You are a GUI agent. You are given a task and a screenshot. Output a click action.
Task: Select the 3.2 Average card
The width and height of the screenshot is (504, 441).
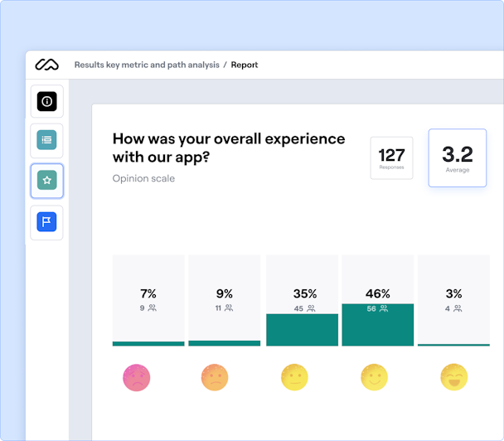coord(457,157)
